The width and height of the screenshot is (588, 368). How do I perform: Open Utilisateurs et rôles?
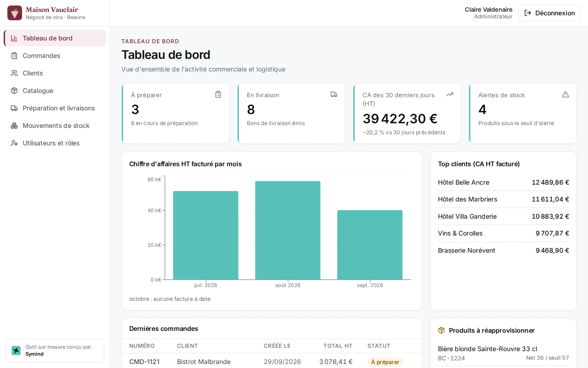[x=55, y=143]
